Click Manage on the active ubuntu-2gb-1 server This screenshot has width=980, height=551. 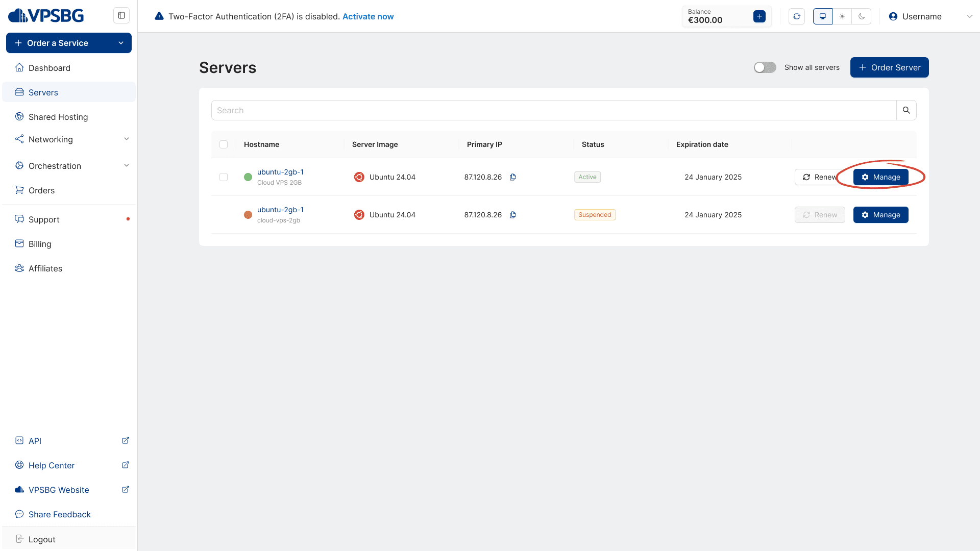(880, 177)
